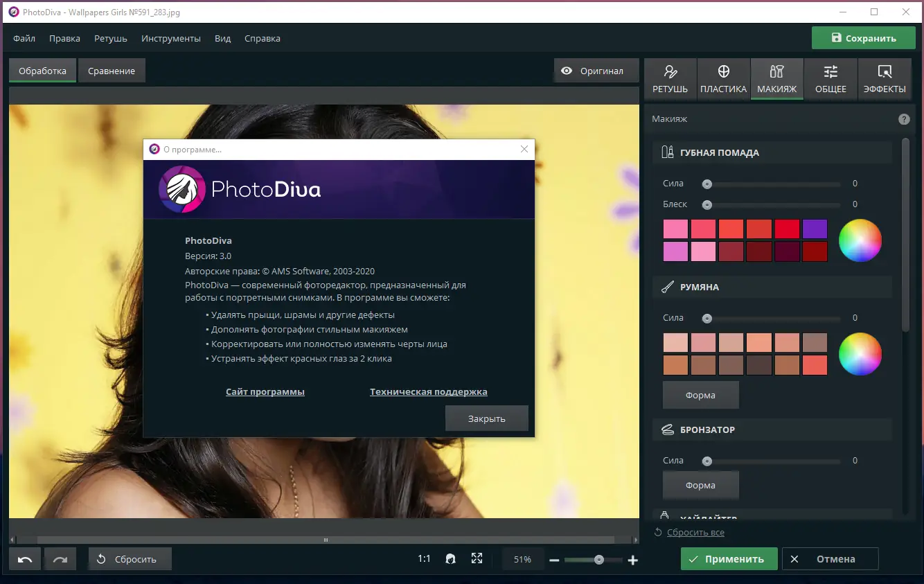Switch to the Обработка view tab
Image resolution: width=924 pixels, height=584 pixels.
[x=43, y=71]
